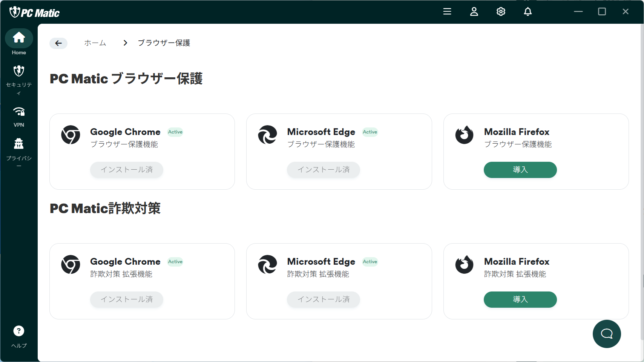This screenshot has width=644, height=362.
Task: Click インストール済 on Chrome browser protection
Action: [127, 170]
